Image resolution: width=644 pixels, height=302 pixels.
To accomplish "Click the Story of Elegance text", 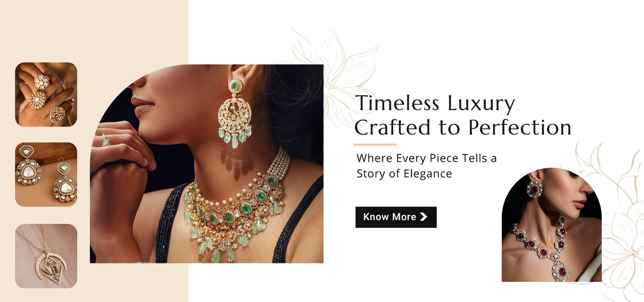I will point(404,174).
